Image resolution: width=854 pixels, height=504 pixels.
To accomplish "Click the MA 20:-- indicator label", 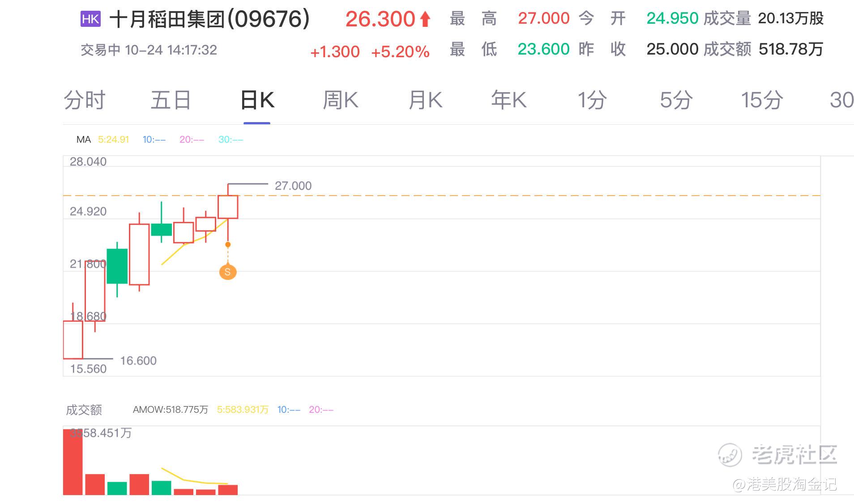I will coord(192,140).
